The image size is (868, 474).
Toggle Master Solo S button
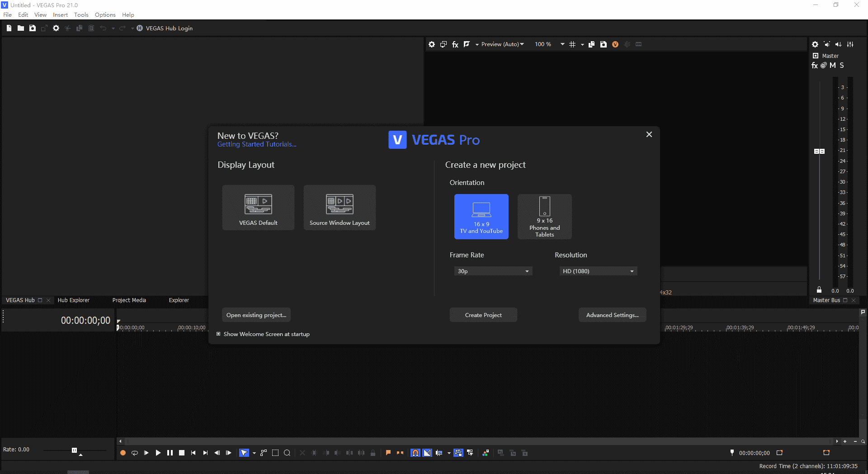(x=842, y=66)
